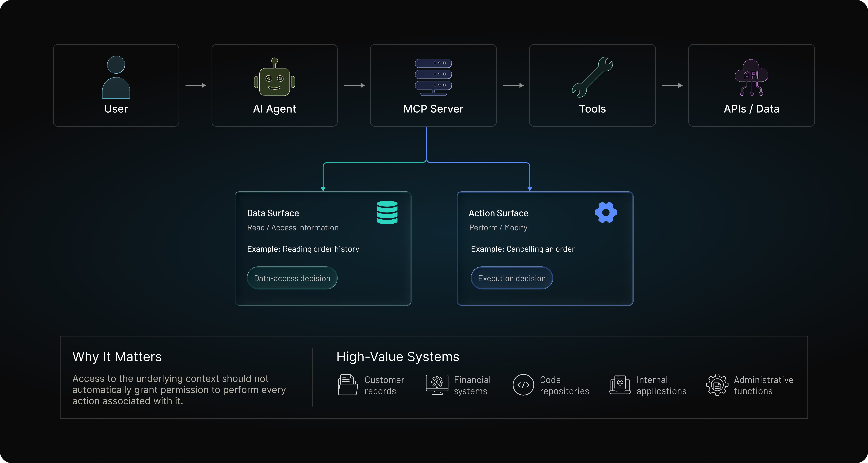
Task: Click the Perform / Modify subtitle
Action: (498, 228)
